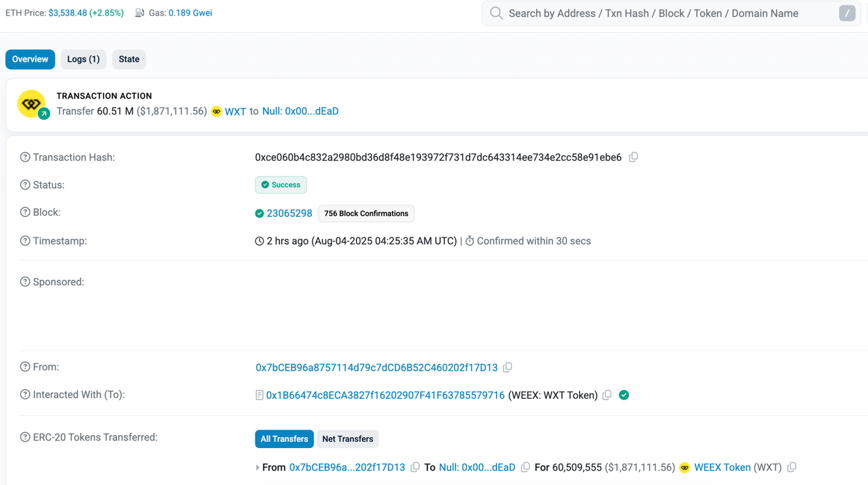This screenshot has width=868, height=485.
Task: Copy the From address
Action: 507,367
